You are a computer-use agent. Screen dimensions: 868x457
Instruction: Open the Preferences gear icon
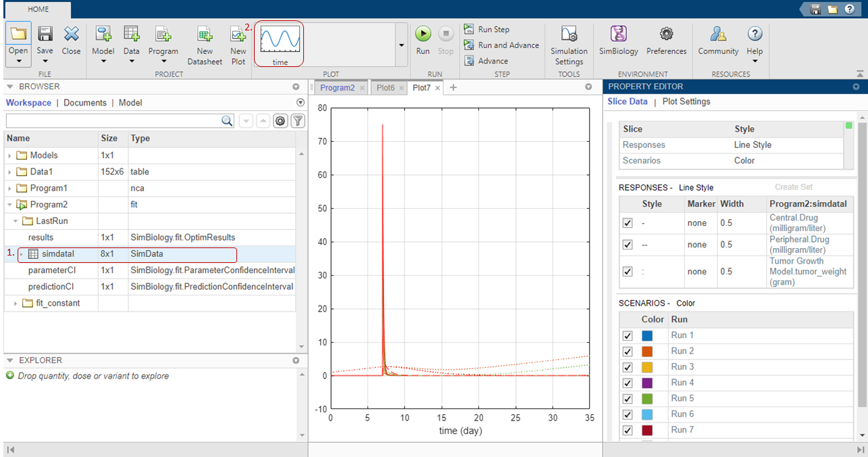(666, 34)
